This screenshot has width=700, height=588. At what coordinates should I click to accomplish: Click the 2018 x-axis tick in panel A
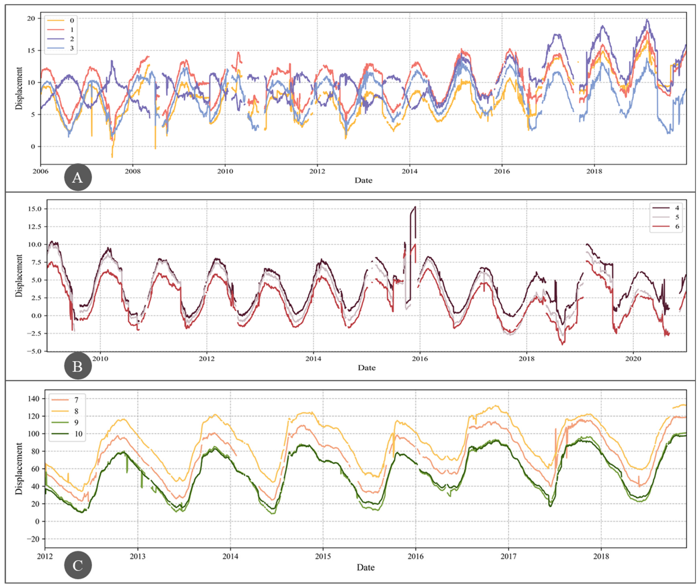coord(594,171)
